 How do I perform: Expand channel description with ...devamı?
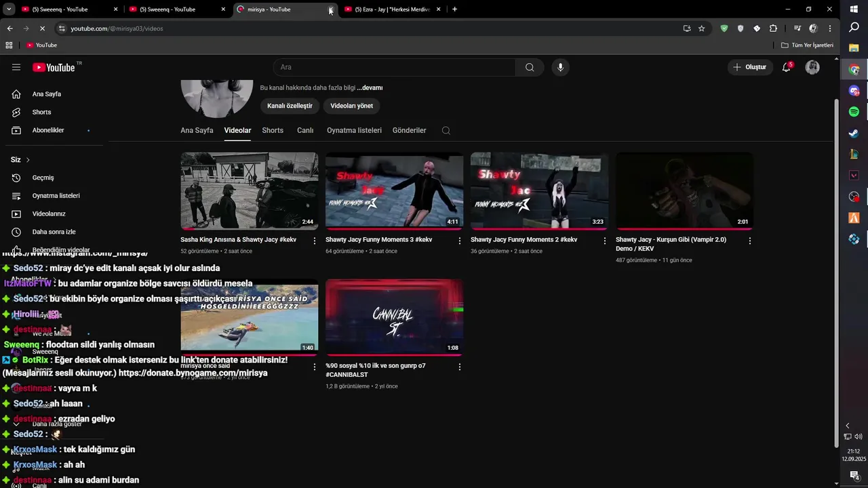pos(370,88)
